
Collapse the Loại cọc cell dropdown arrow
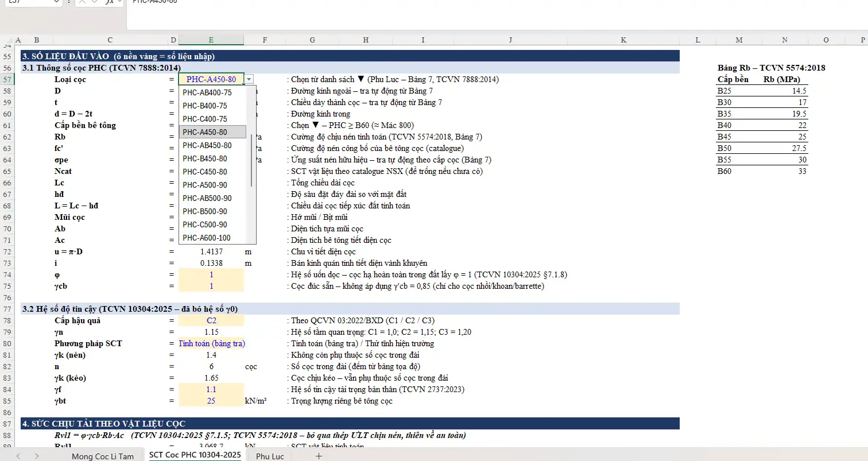(x=249, y=79)
